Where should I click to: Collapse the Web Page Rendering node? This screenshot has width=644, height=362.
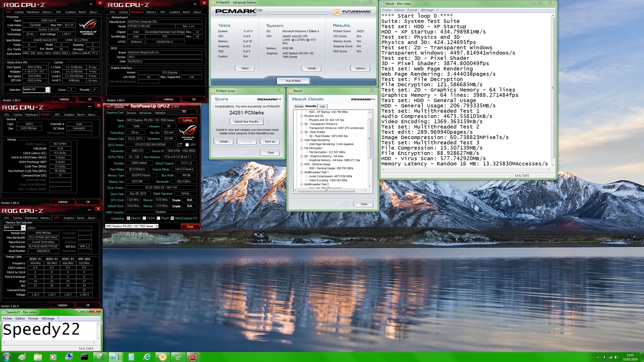point(301,140)
